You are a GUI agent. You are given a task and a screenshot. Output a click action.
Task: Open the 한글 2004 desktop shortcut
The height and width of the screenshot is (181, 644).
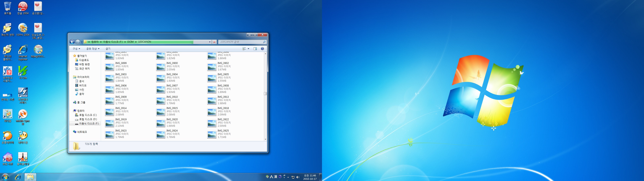pos(23,8)
